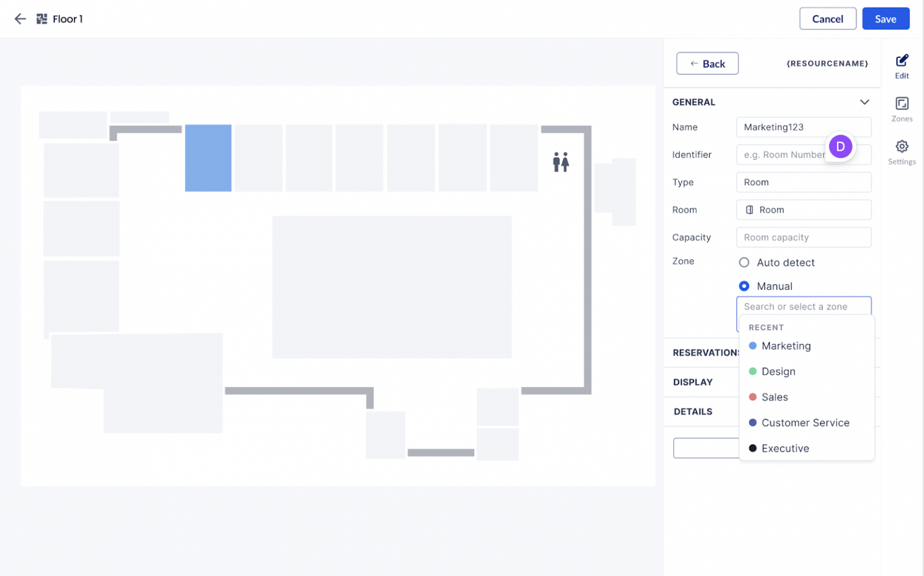Viewport: 924px width, 576px height.
Task: Click the door icon in Room field
Action: point(749,210)
